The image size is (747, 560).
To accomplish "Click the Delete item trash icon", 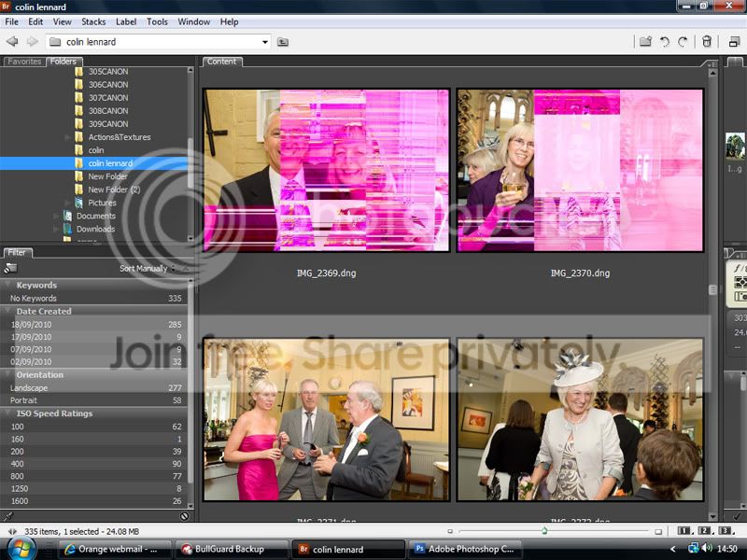I will pyautogui.click(x=707, y=41).
